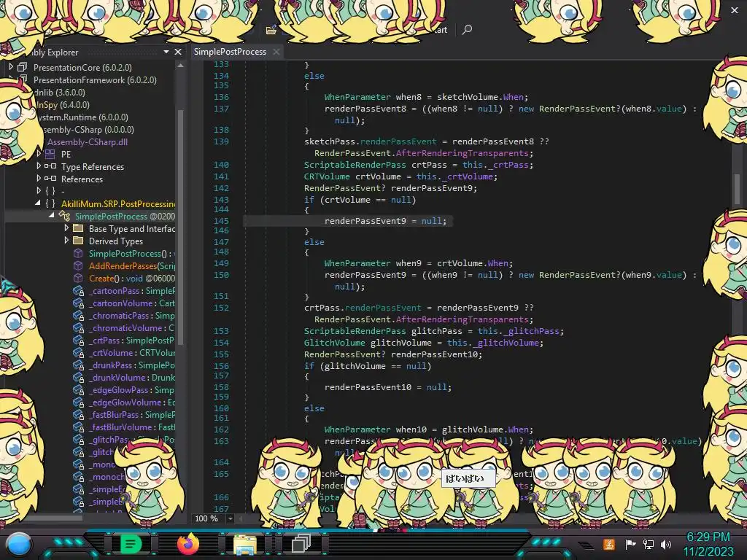Click the CRTVolume type on line 141
Viewport: 747px width, 560px height.
[327, 176]
